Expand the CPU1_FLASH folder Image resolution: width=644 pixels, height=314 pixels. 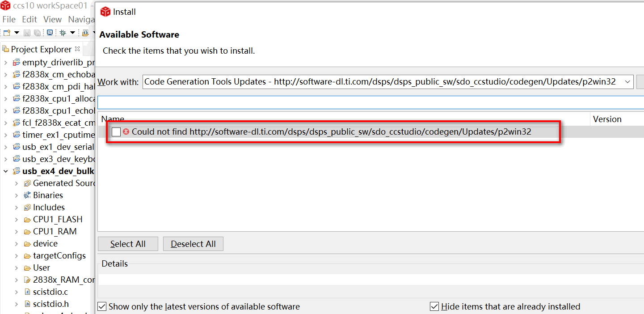[x=17, y=220]
